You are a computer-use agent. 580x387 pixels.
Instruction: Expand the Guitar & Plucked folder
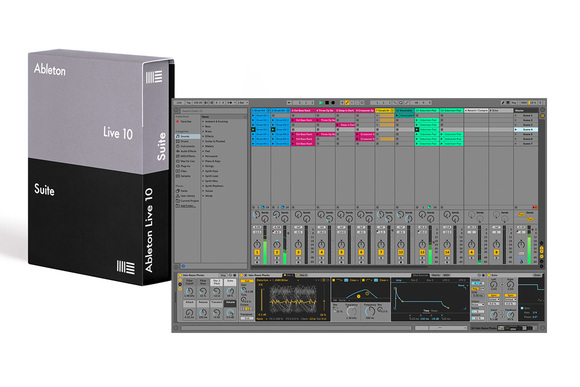(215, 141)
